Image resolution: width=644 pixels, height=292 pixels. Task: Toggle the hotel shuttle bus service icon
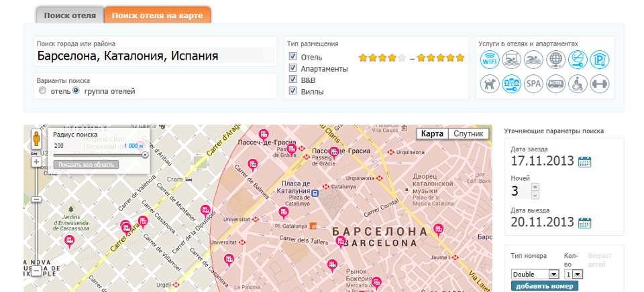tap(555, 84)
